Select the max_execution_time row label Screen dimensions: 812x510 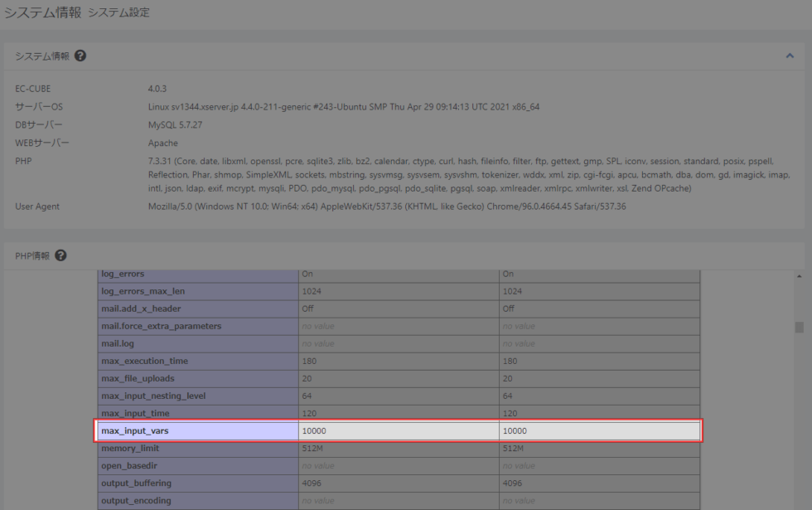point(144,362)
